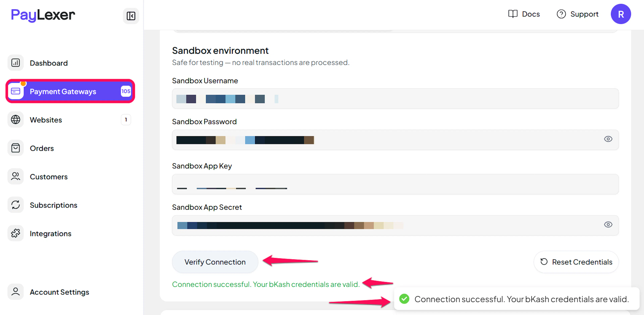Click the Orders shopping bag icon
The image size is (644, 315).
point(15,148)
